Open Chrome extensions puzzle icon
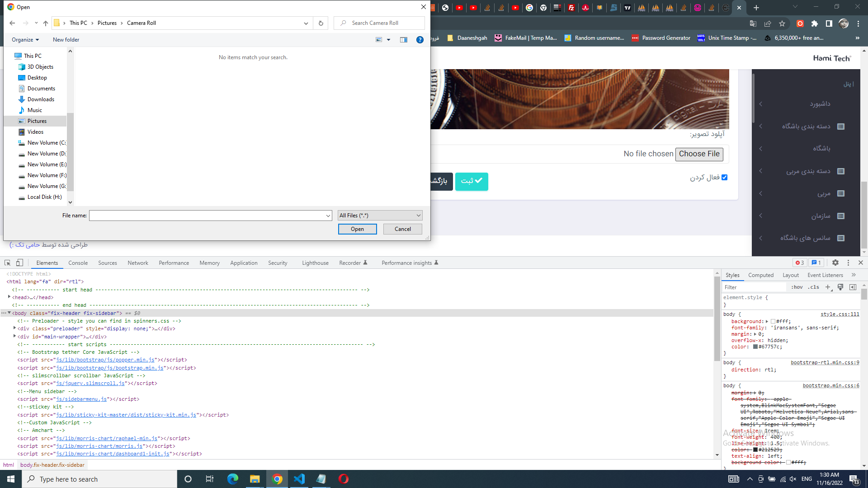 tap(815, 23)
